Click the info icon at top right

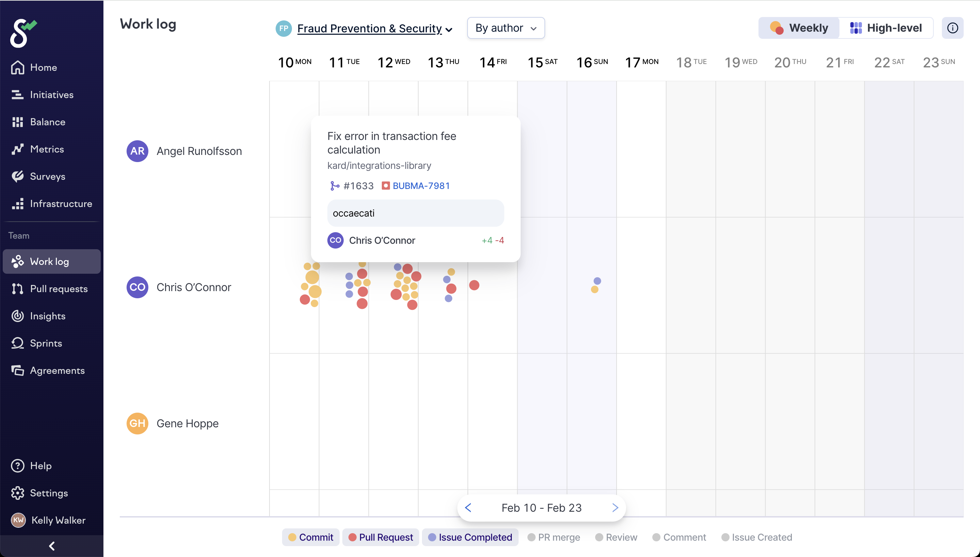[x=952, y=28]
